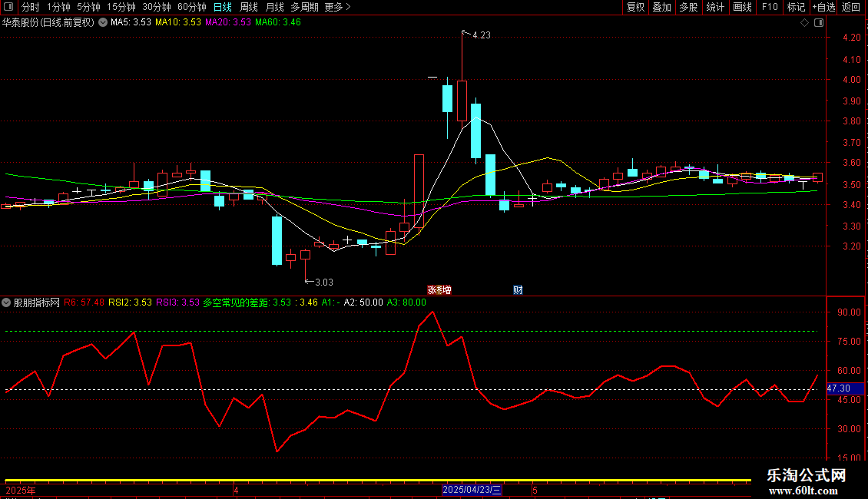Open the 复权 adjustment option

point(635,7)
